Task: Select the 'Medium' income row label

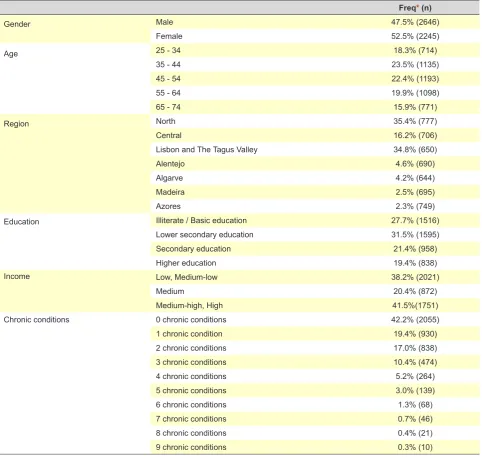Action: pos(170,291)
